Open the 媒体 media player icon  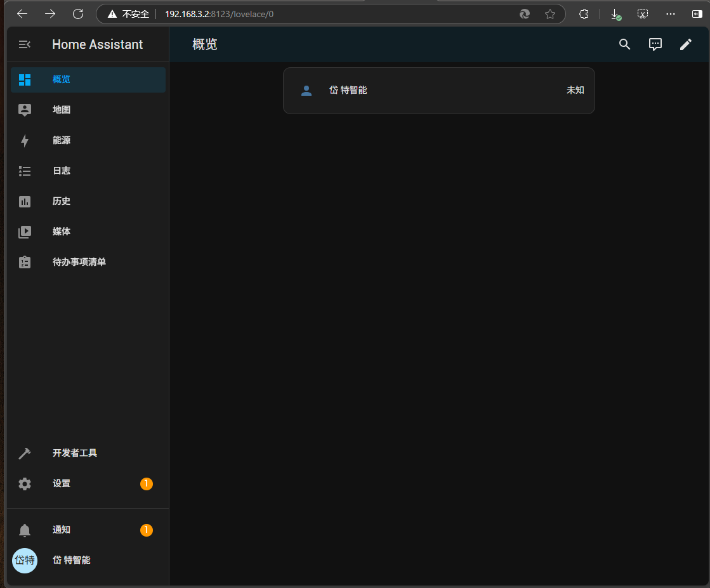25,232
